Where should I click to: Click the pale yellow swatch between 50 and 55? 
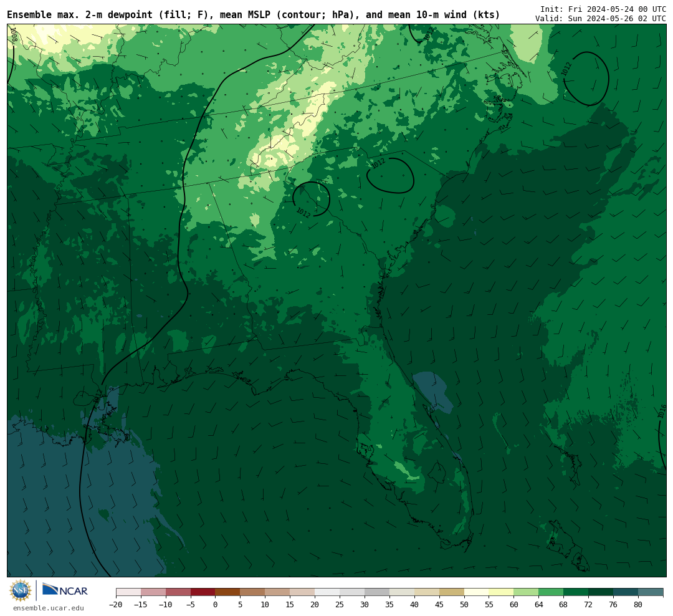pyautogui.click(x=477, y=592)
